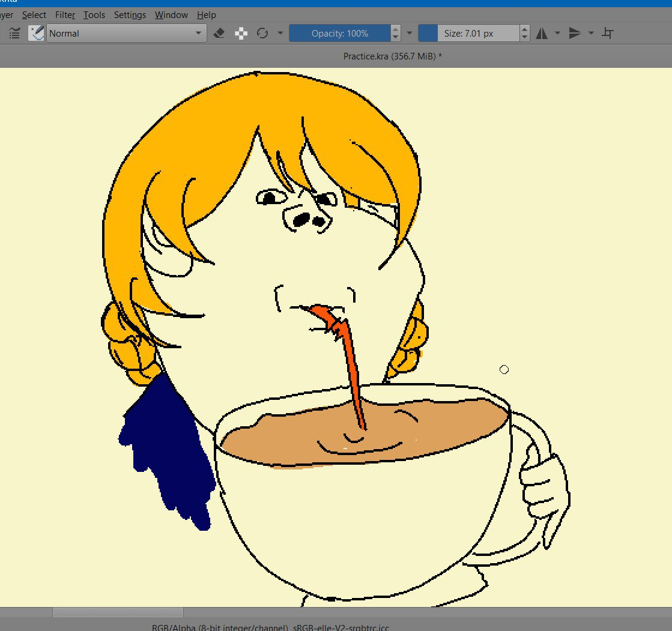This screenshot has width=672, height=631.
Task: Expand vertical mirror options arrow
Action: coord(591,33)
